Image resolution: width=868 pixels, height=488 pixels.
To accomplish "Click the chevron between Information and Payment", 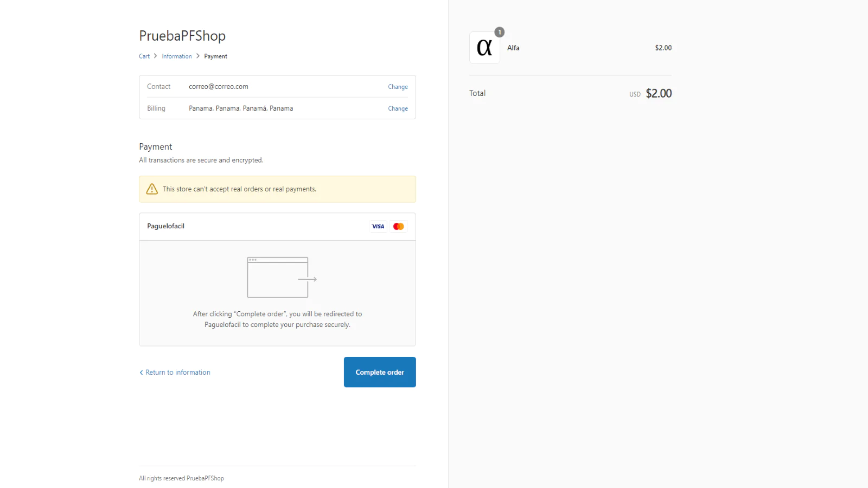I will click(x=198, y=56).
